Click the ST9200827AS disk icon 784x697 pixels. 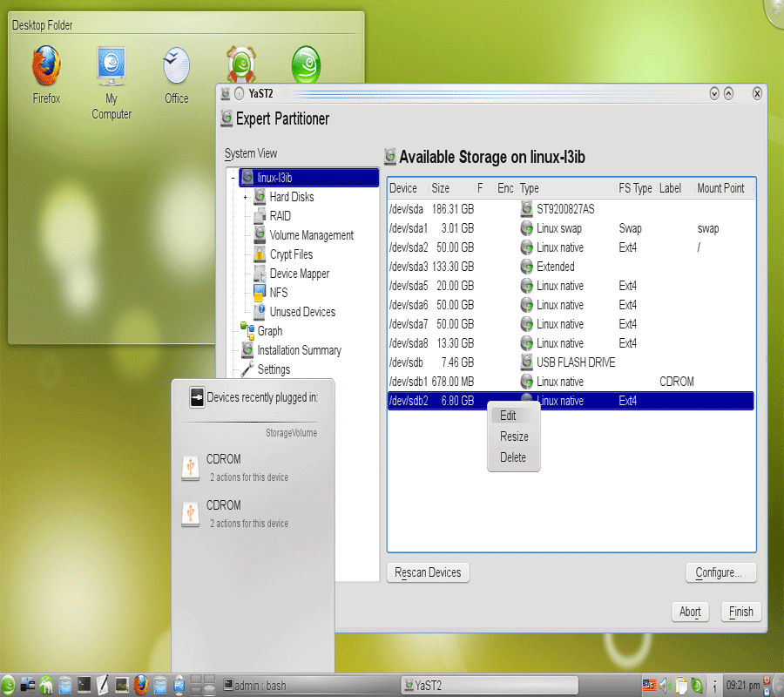click(526, 209)
